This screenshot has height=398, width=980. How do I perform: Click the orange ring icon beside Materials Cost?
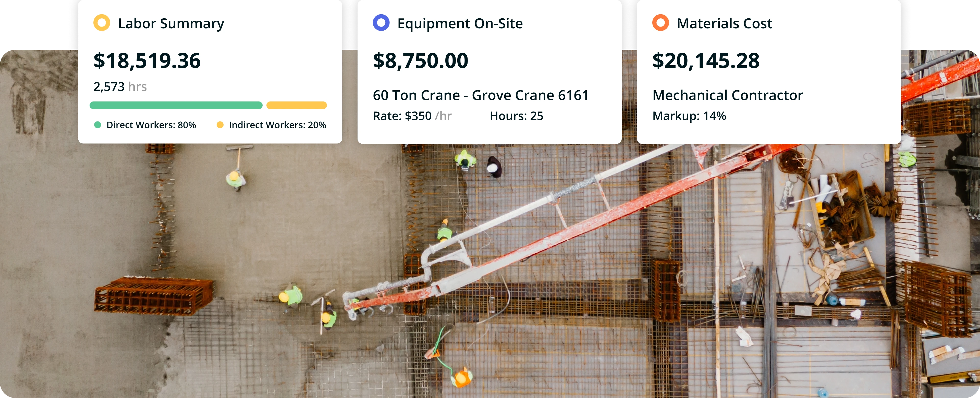[660, 23]
